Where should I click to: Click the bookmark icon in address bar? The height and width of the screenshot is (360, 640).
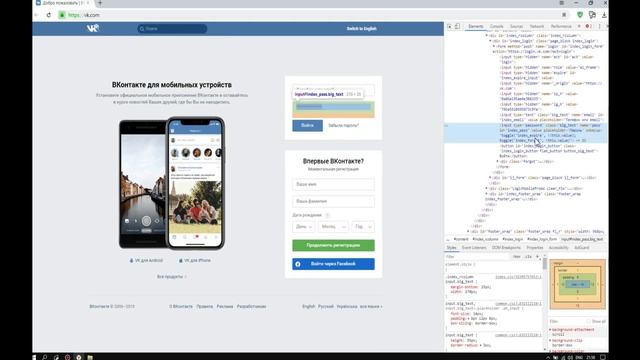tap(564, 15)
